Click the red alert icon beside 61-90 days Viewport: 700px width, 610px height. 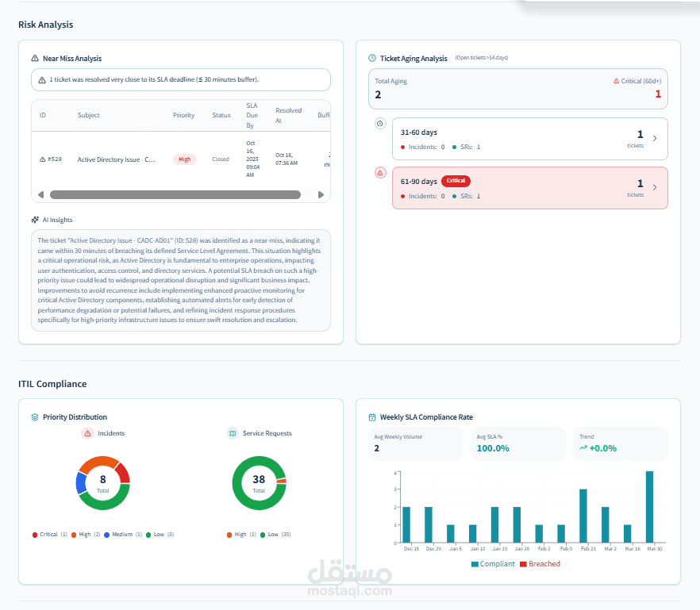click(380, 173)
